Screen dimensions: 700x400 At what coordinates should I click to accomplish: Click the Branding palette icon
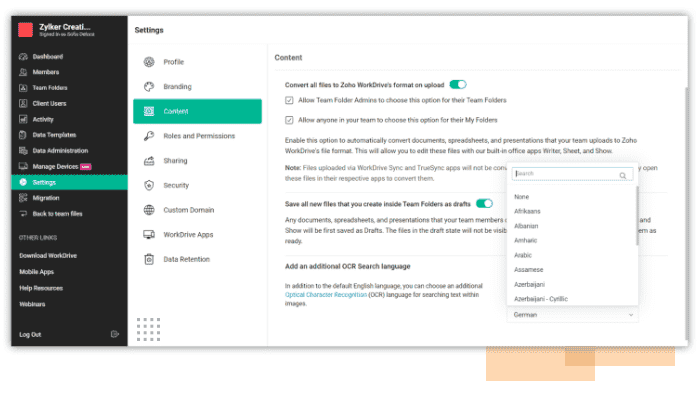[x=149, y=87]
